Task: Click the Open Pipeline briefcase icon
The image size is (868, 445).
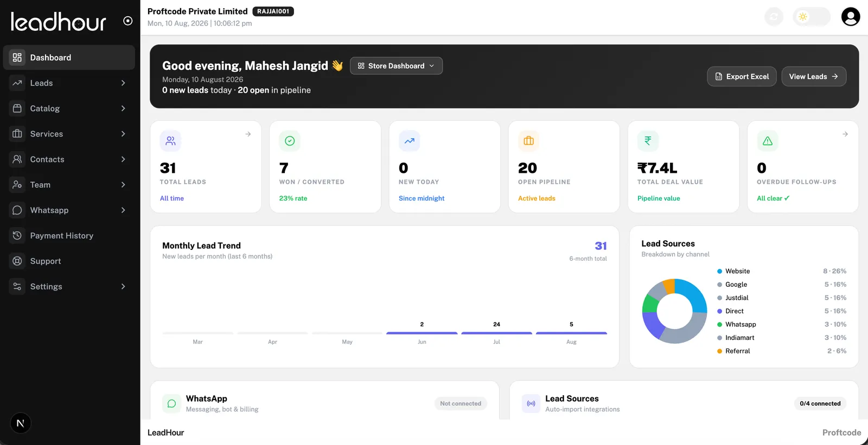Action: [528, 141]
